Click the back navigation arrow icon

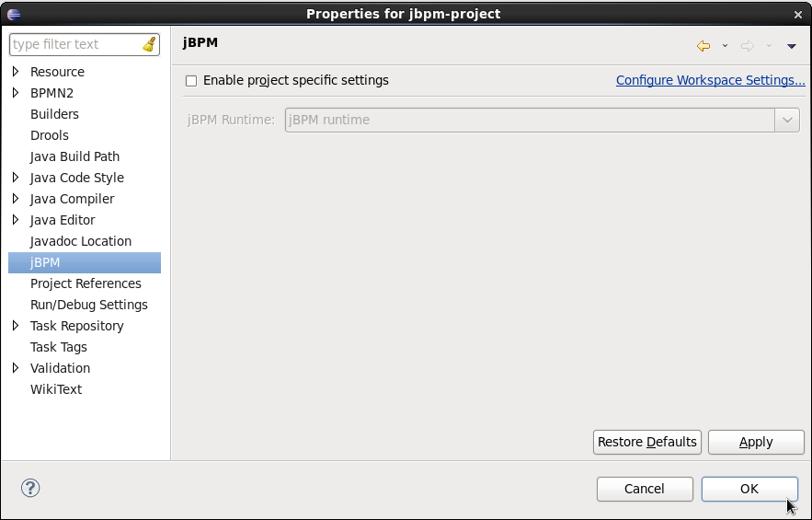tap(703, 46)
